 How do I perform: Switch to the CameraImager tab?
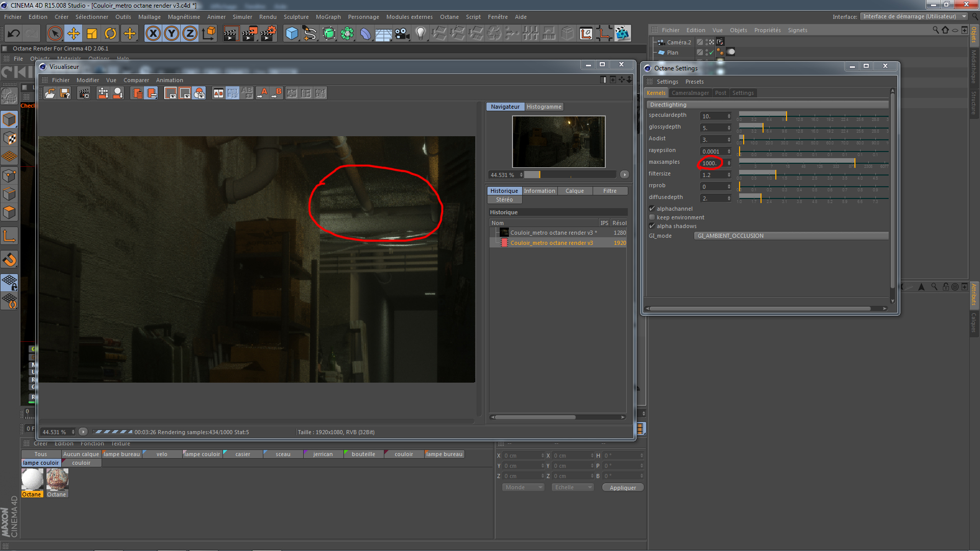pos(690,93)
